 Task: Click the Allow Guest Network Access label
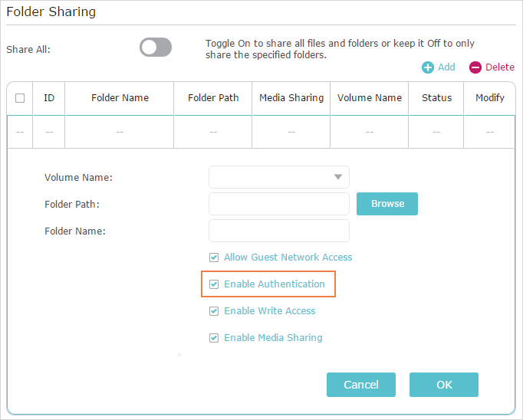click(x=288, y=258)
